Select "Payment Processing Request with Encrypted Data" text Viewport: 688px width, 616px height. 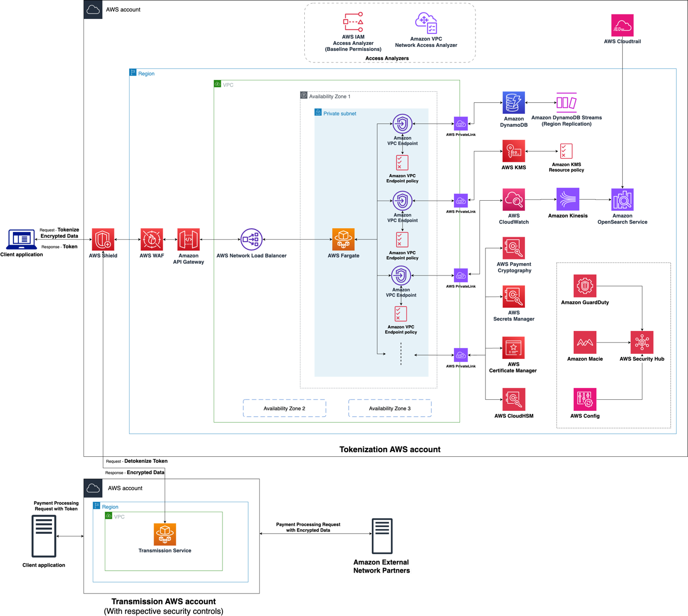pos(308,527)
